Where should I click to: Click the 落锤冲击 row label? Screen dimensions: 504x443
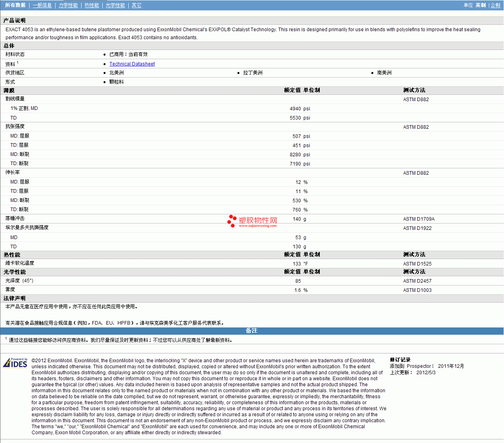point(15,218)
